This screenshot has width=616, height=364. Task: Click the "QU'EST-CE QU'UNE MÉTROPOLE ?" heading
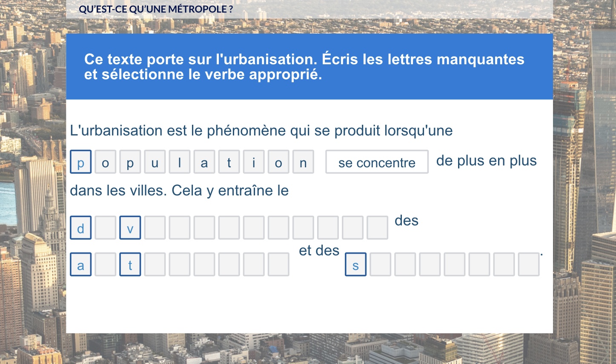[156, 9]
